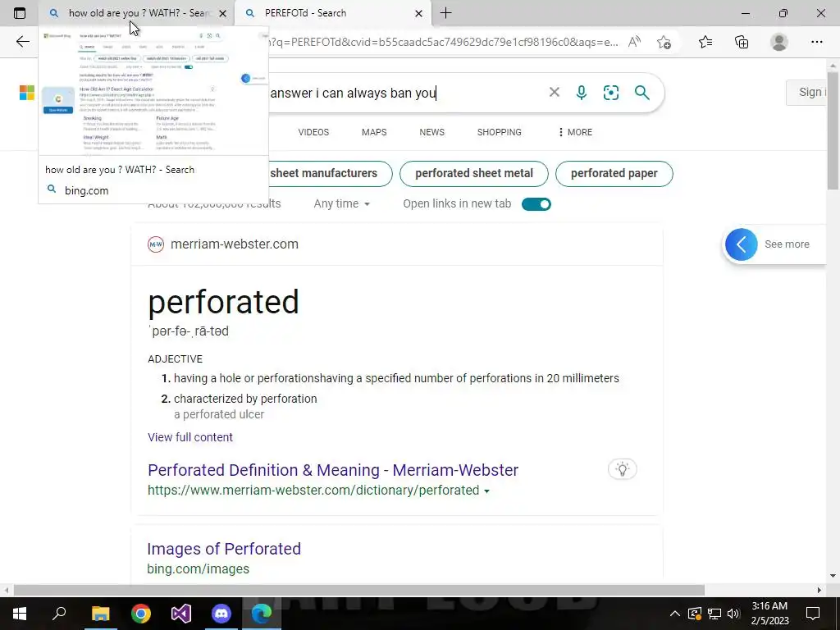Open the volume control in the tray
Viewport: 840px width, 630px height.
[733, 614]
